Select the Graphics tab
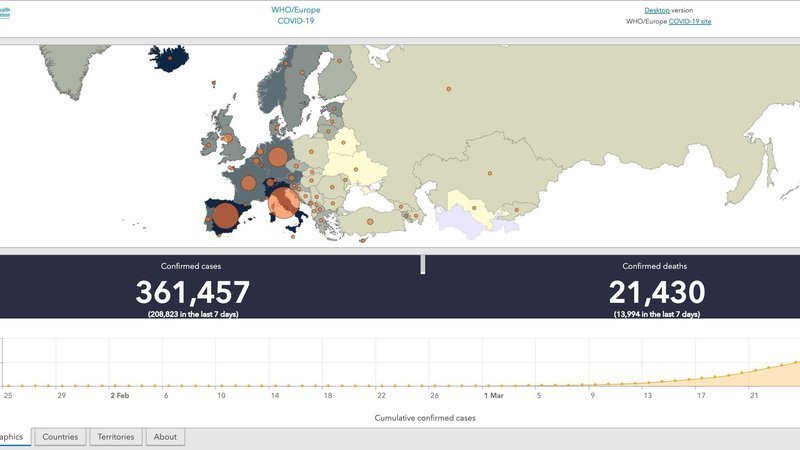The width and height of the screenshot is (800, 450). click(x=14, y=437)
